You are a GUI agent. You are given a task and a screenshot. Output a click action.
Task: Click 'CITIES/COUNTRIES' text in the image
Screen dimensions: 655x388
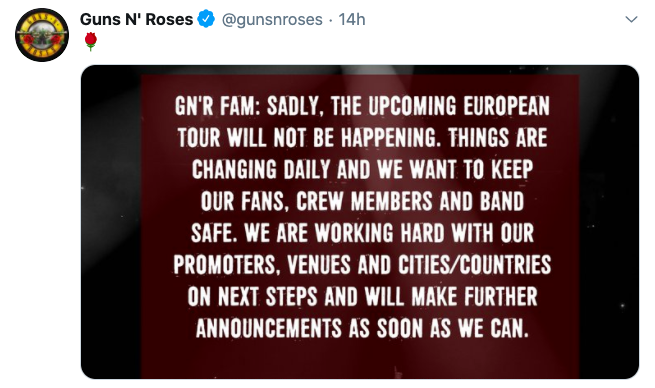coord(475,265)
